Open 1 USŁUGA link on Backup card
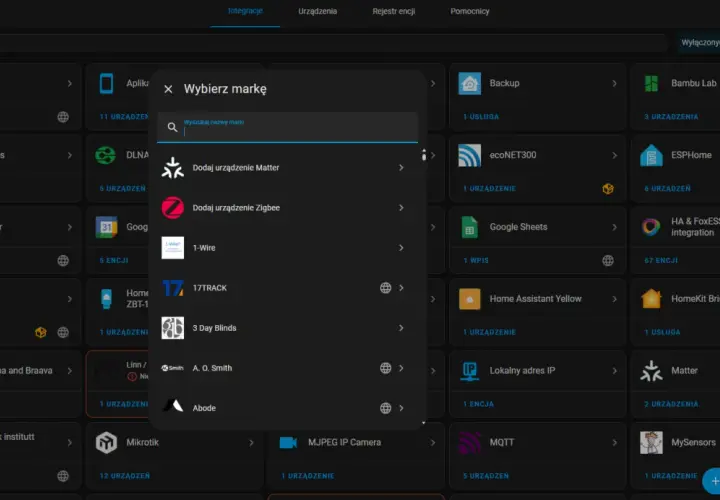Screen dimensions: 720x500 pyautogui.click(x=481, y=117)
